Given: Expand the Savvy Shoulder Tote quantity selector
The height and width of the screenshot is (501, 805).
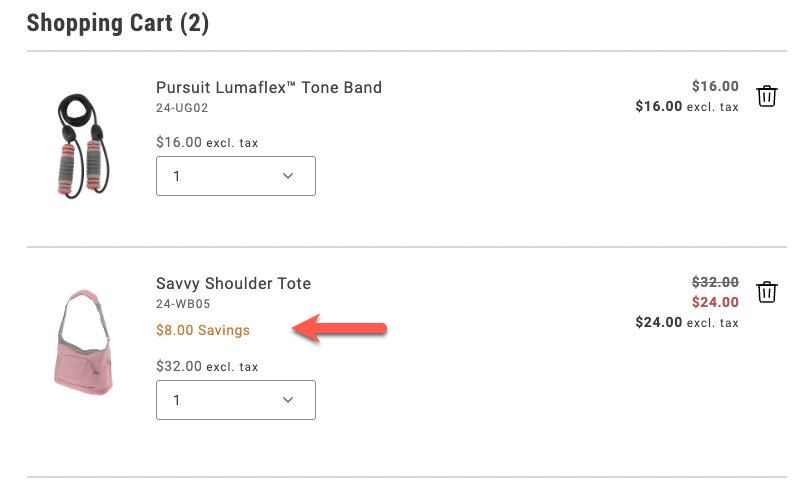Looking at the screenshot, I should point(236,400).
